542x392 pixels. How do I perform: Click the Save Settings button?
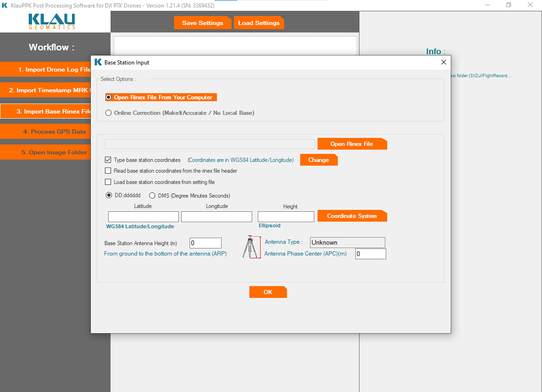pos(203,23)
